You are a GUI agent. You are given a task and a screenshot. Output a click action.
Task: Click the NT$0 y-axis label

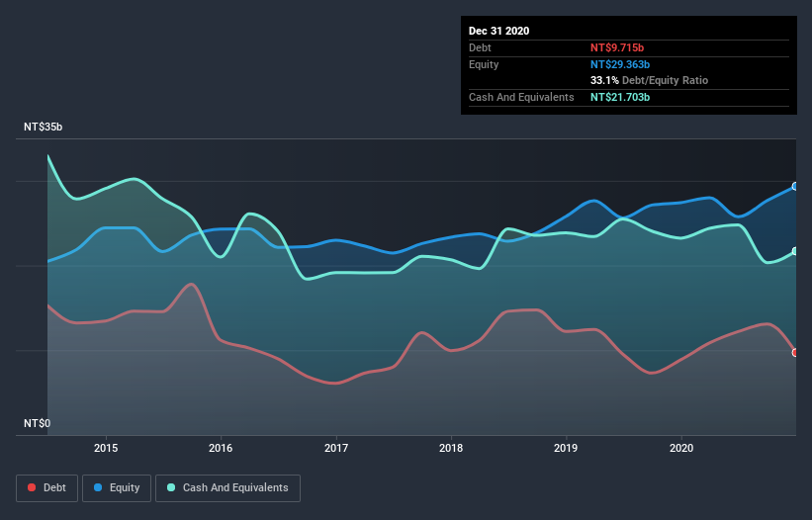pyautogui.click(x=38, y=423)
